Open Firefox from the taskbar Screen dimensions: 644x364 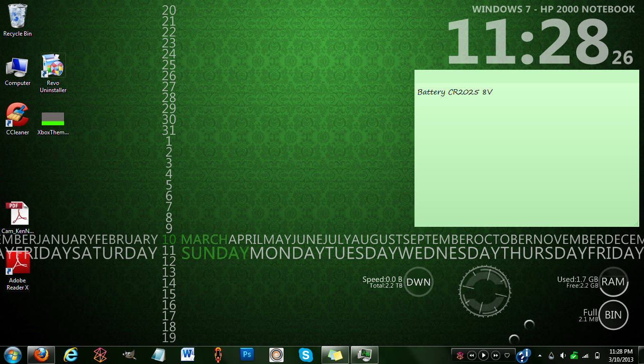(41, 355)
